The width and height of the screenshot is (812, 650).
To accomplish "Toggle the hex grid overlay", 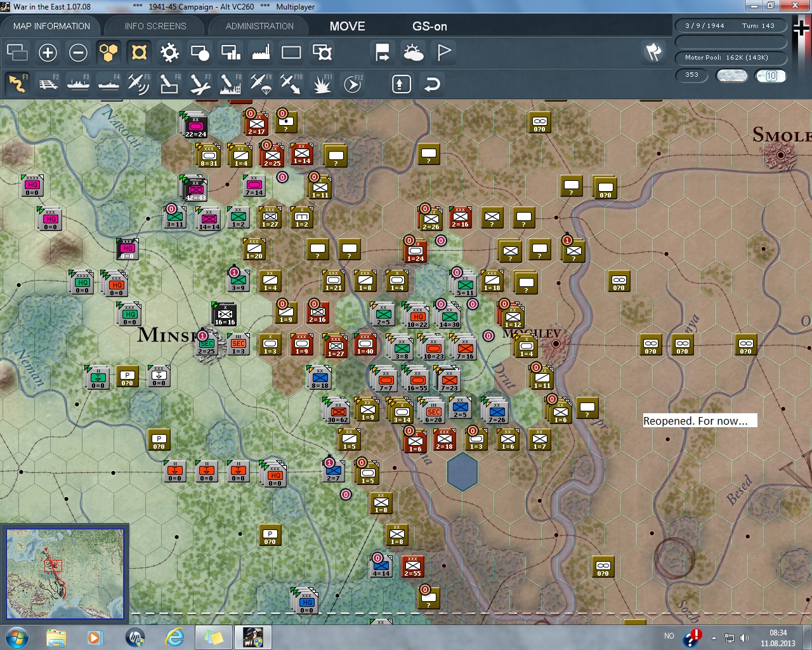I will click(x=108, y=52).
